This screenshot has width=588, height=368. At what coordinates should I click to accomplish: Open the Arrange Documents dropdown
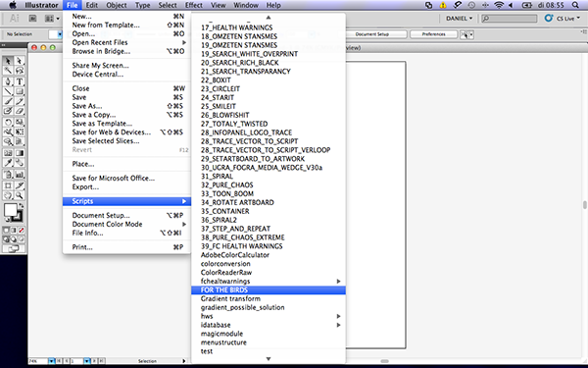point(52,18)
